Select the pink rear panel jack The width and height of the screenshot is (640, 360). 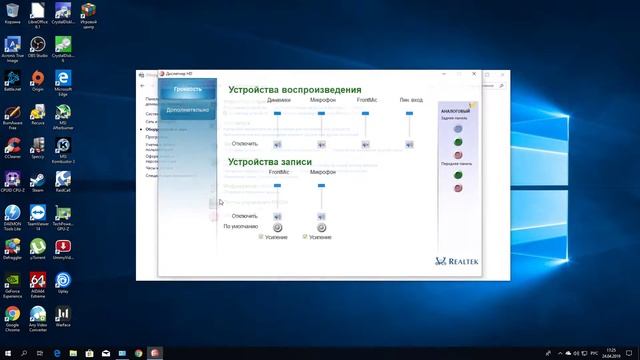(x=458, y=155)
